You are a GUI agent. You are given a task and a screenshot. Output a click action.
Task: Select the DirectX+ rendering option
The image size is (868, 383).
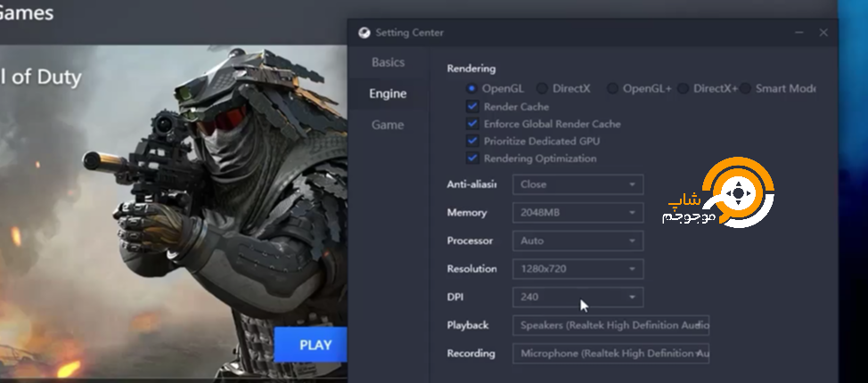[x=684, y=88]
